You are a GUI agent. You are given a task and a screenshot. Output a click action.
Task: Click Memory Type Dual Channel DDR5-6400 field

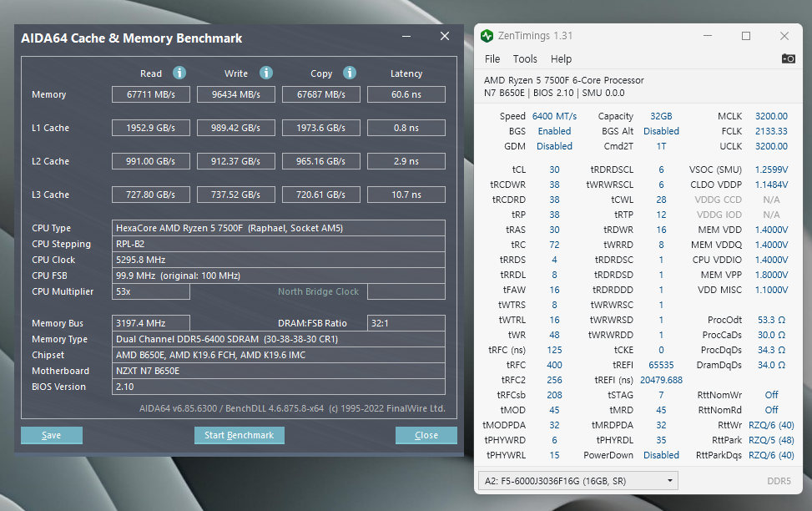[279, 339]
